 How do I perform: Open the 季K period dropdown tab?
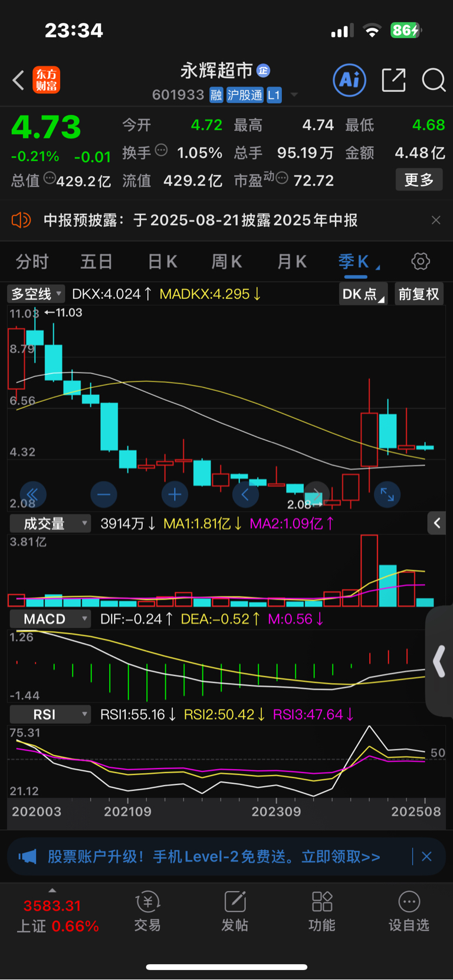[358, 262]
